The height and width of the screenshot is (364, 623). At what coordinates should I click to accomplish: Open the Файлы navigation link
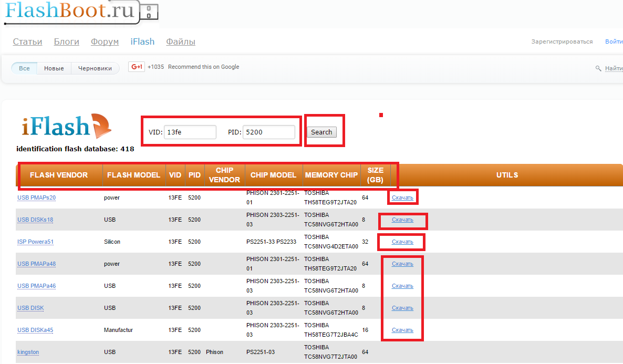tap(181, 42)
